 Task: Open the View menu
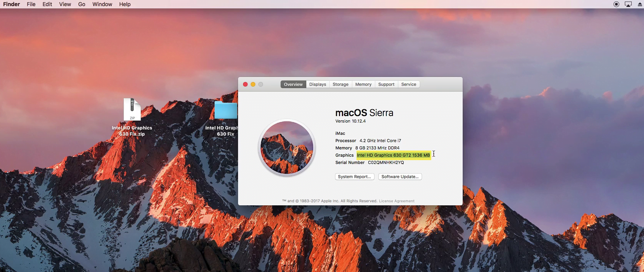(x=65, y=4)
